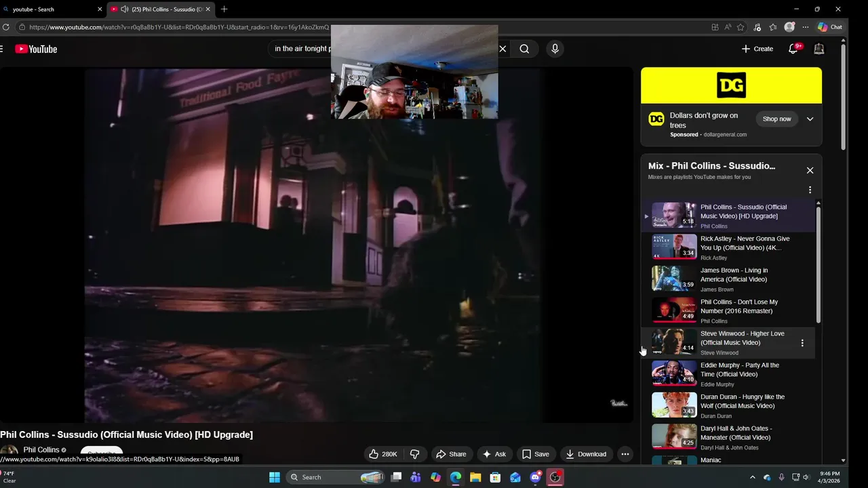Open OBS Studio from the taskbar
The height and width of the screenshot is (488, 868).
click(x=555, y=477)
